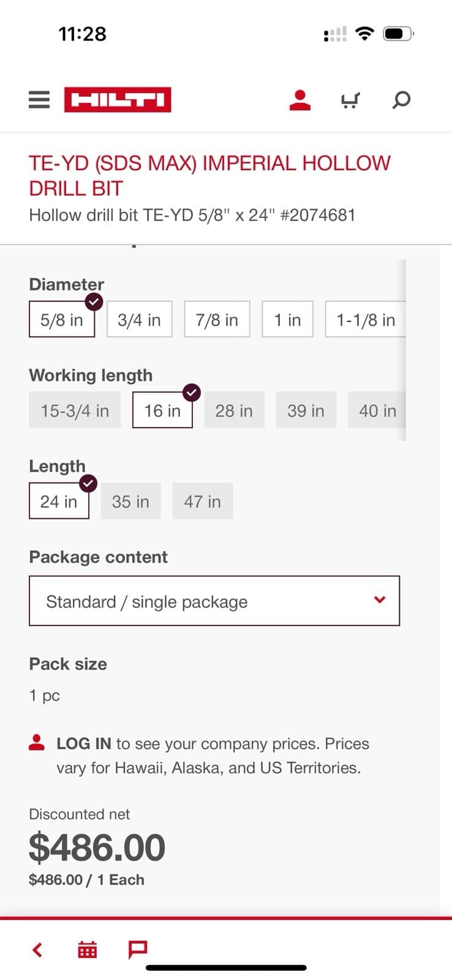
Task: Select the 7/8 in diameter
Action: [x=217, y=320]
